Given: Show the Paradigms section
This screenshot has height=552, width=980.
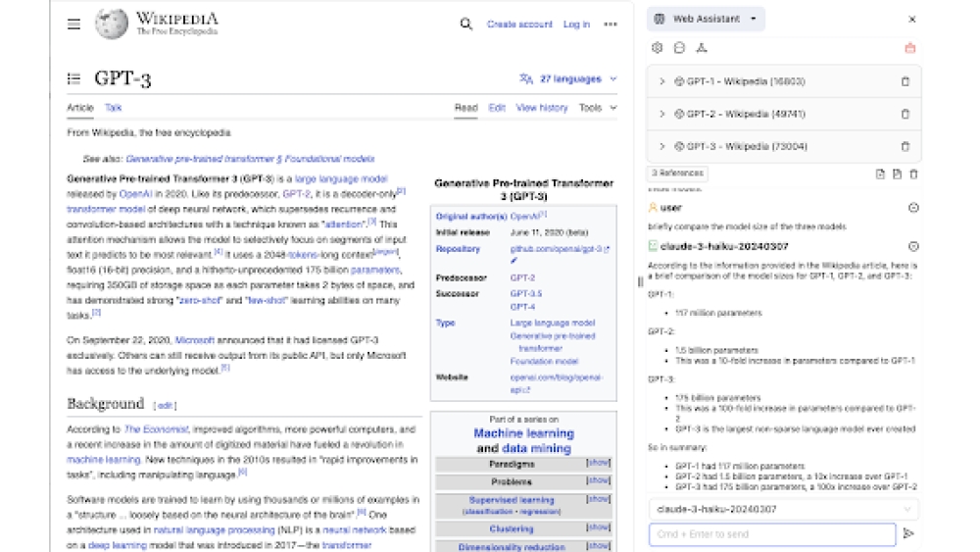Looking at the screenshot, I should tap(598, 463).
